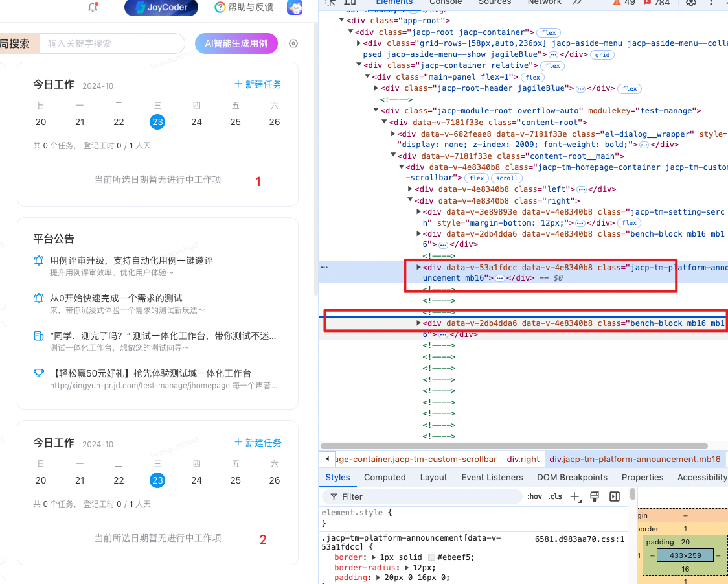Toggle the .cls element classes panel

(555, 496)
